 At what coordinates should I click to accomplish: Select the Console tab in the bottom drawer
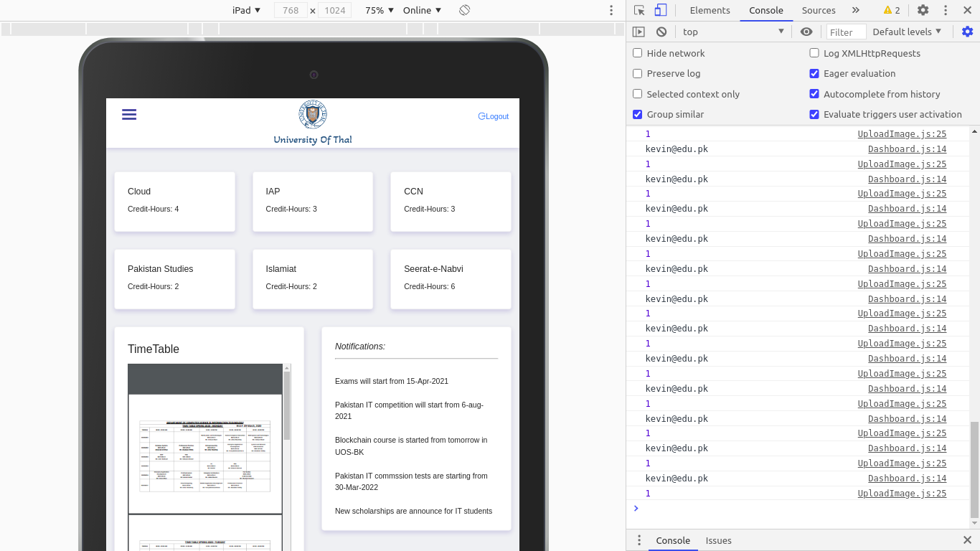click(x=673, y=540)
